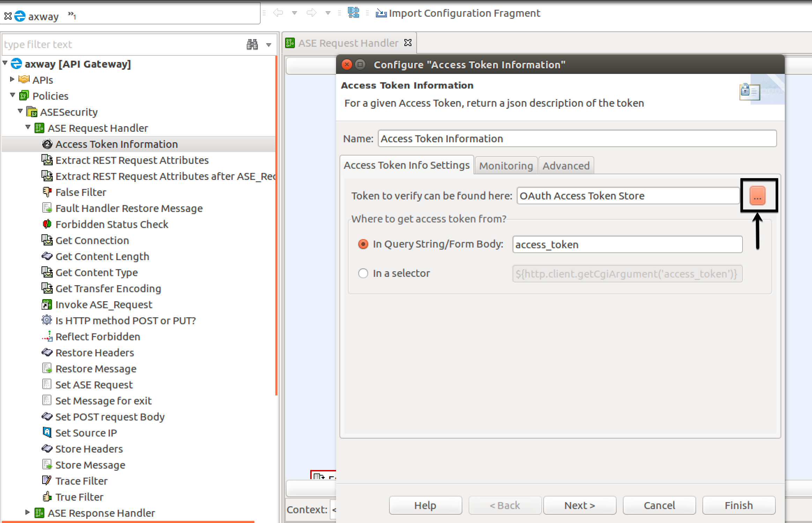This screenshot has width=812, height=523.
Task: Switch to the Advanced tab
Action: [x=565, y=166]
